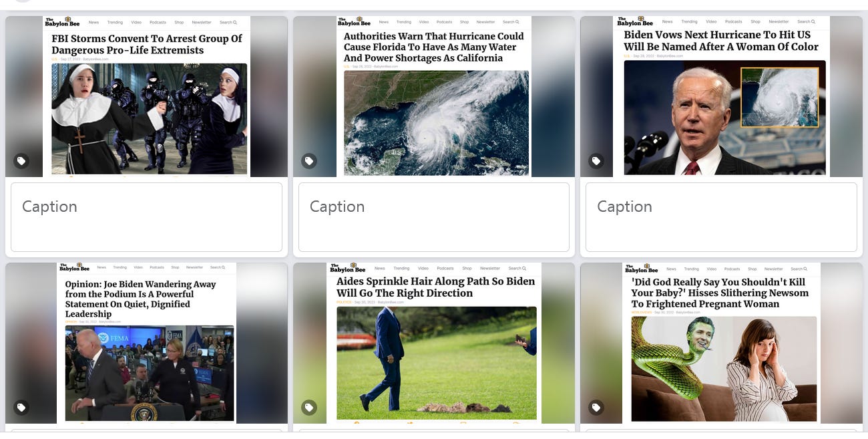868x439 pixels.
Task: Select the Authorities Warn Hurricane screenshot thumbnail
Action: click(x=434, y=96)
